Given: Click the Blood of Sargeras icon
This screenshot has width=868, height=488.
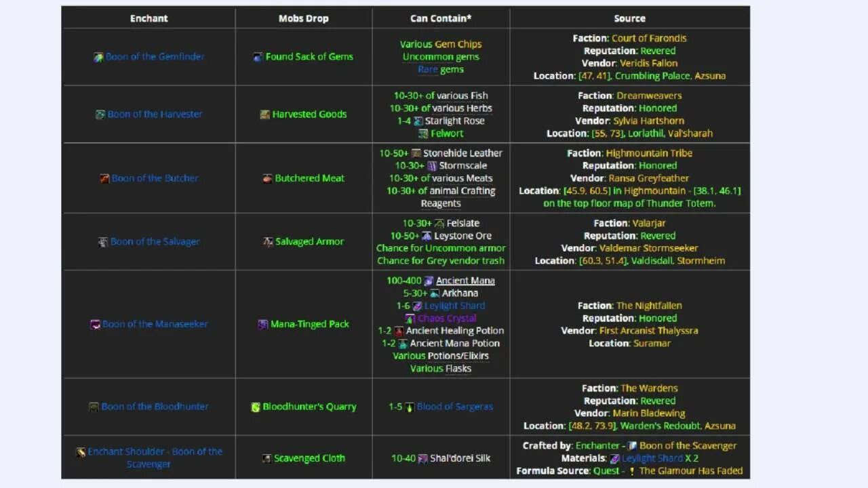Looking at the screenshot, I should click(410, 407).
